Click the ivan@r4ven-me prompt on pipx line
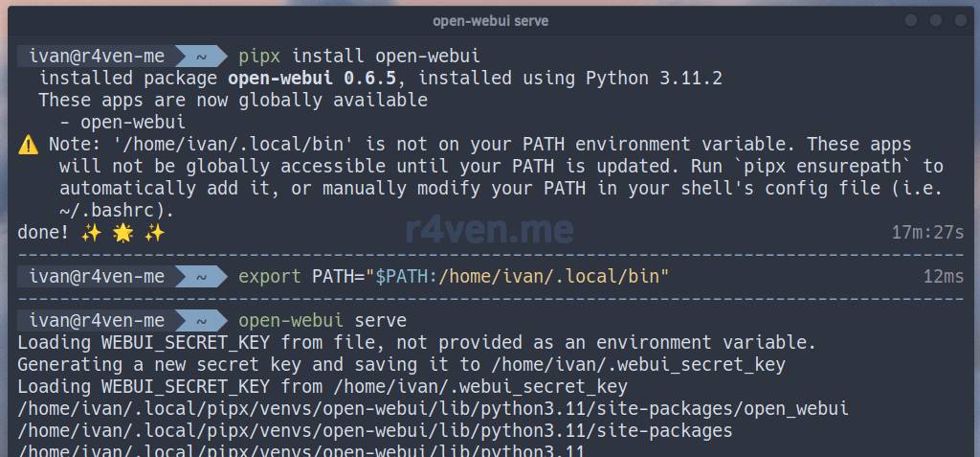The width and height of the screenshot is (980, 457). (97, 56)
